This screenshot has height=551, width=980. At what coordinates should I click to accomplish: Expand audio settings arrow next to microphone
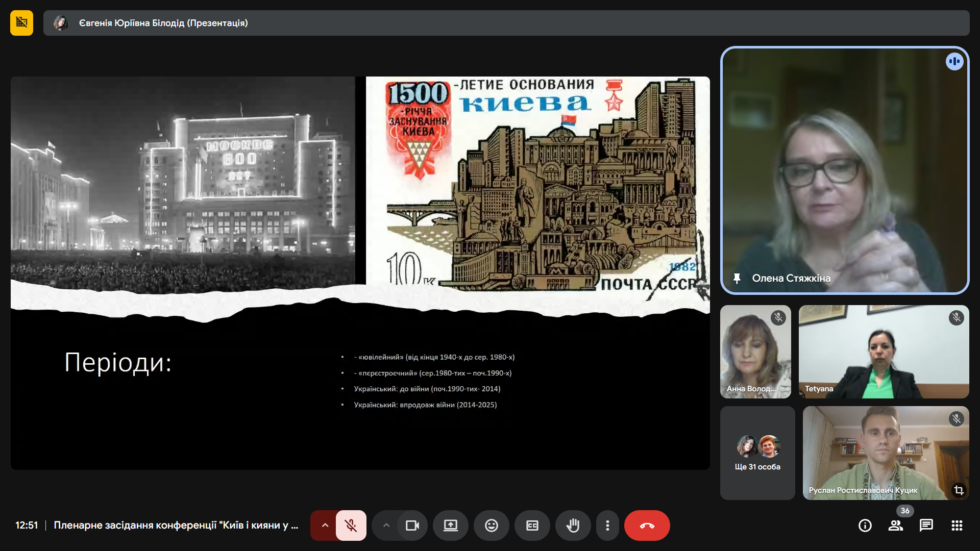[x=325, y=525]
